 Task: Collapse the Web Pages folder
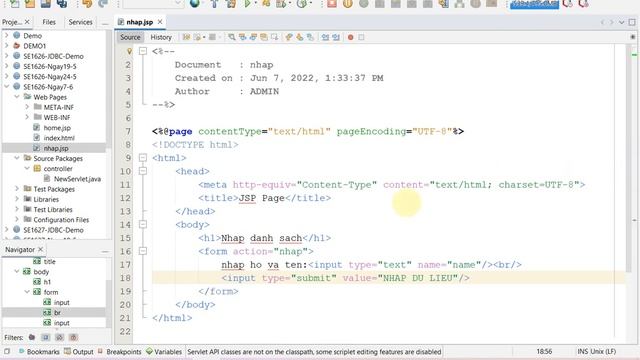coord(17,97)
